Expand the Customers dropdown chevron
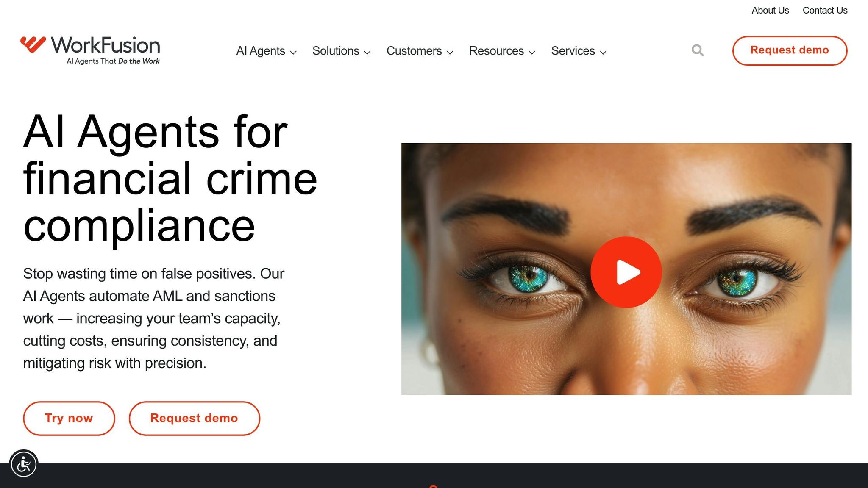 point(450,52)
